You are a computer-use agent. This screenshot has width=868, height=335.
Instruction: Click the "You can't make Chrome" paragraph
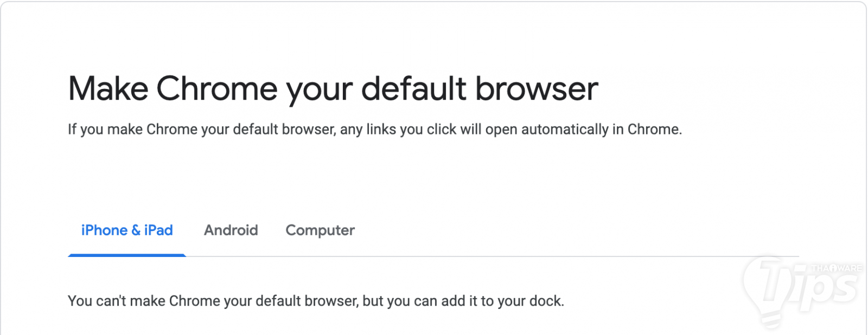[x=316, y=301]
